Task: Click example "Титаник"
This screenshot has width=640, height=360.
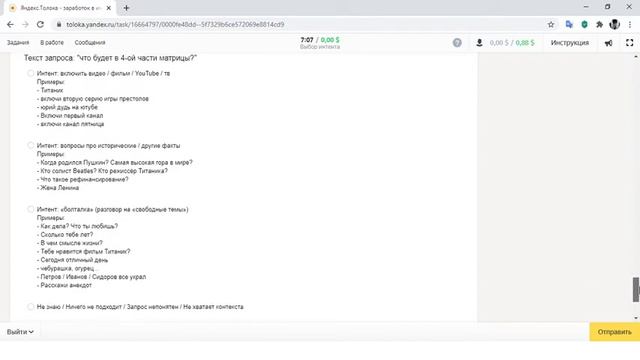Action: click(x=52, y=90)
